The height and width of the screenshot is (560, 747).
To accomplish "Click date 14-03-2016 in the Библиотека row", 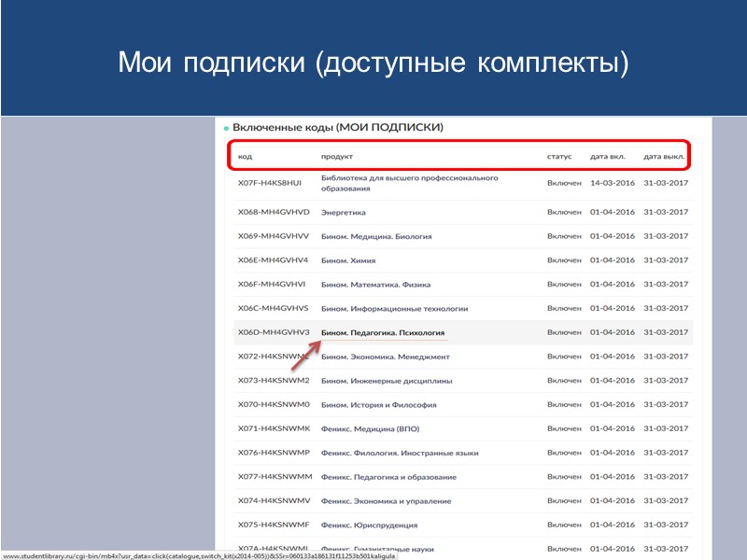I will (x=613, y=183).
